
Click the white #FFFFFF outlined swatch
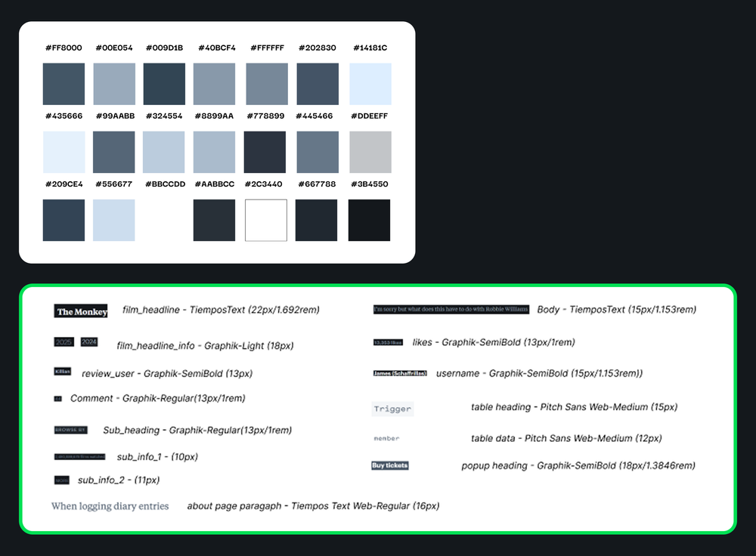[x=265, y=219]
